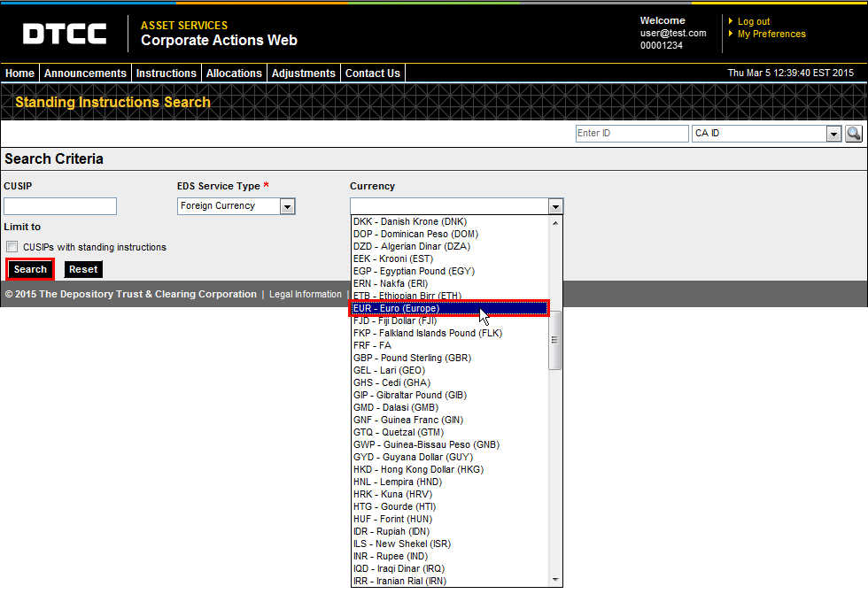Click the magnifying glass search icon
The width and height of the screenshot is (868, 594).
(x=854, y=134)
